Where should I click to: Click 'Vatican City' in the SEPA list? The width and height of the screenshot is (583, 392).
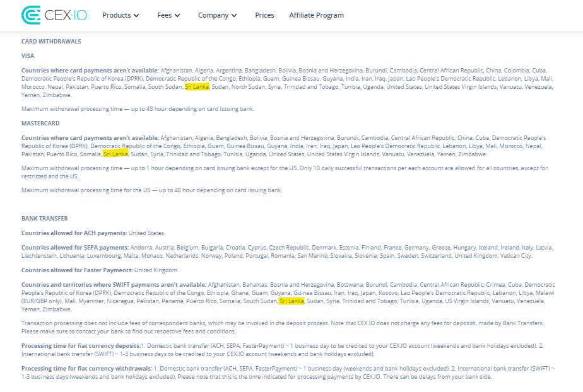click(x=517, y=256)
